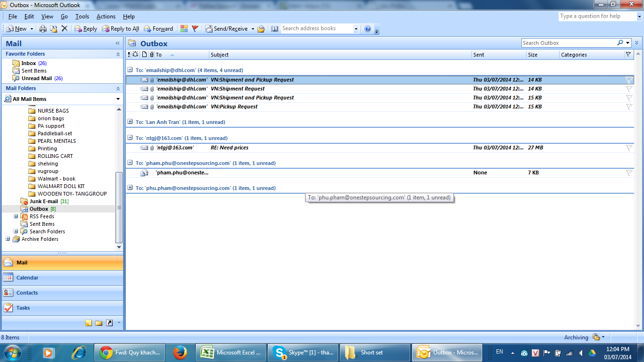
Task: Collapse the pham.phu@onestepsourcing.com group
Action: coord(130,163)
